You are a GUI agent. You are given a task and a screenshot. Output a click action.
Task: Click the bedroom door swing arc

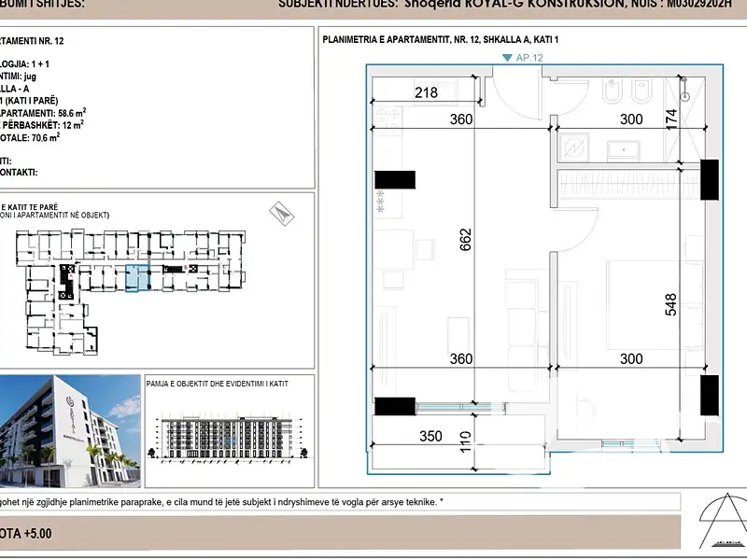pos(575,231)
